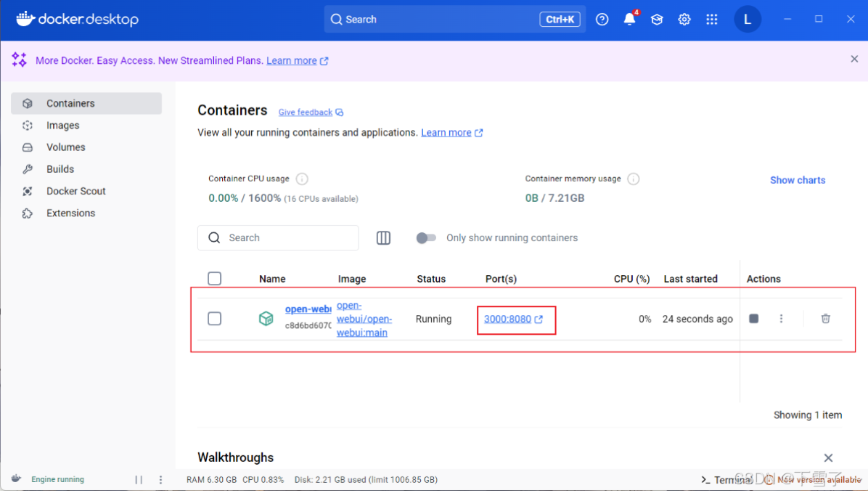Image resolution: width=868 pixels, height=493 pixels.
Task: Sort by the Port(s) column header
Action: point(501,280)
